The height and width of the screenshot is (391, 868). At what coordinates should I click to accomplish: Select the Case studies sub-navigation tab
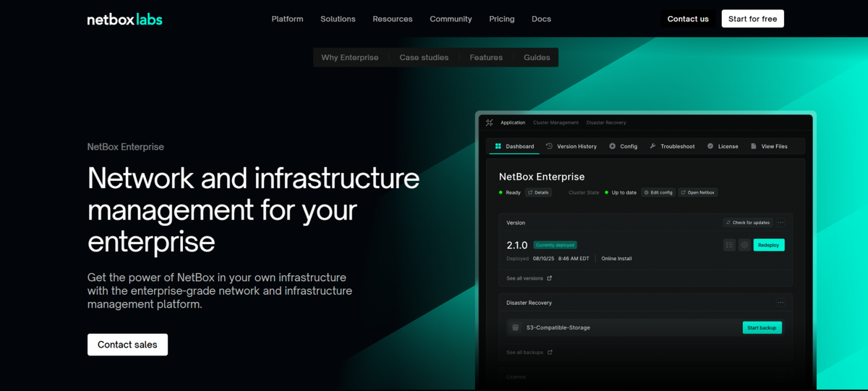tap(424, 57)
